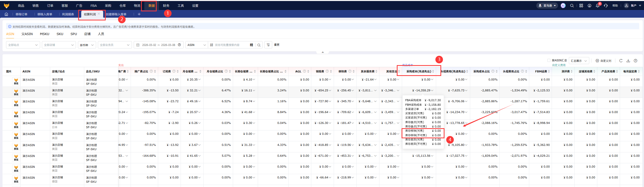
Task: Click the magnifier search icon in filter bar
Action: tap(259, 45)
